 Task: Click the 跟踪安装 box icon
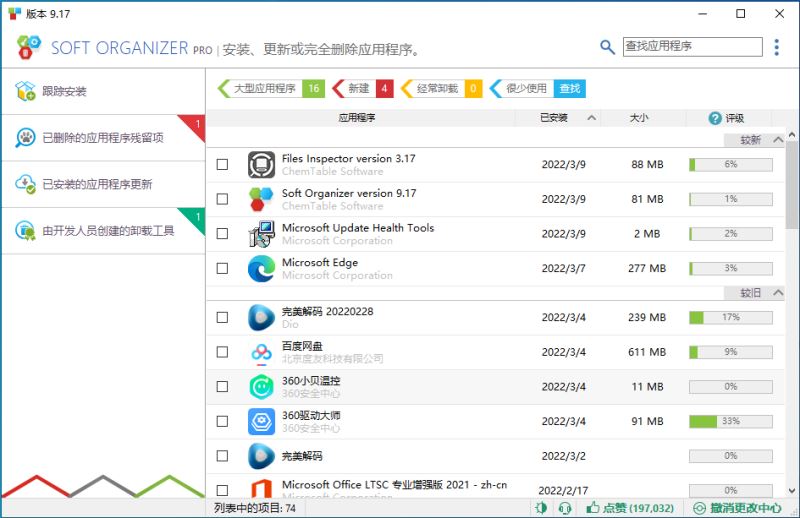point(25,91)
